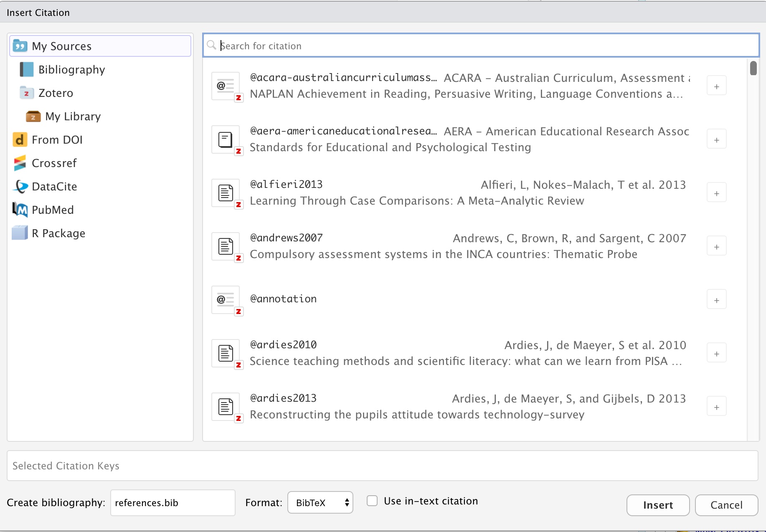Click authors 'Ardies, J, de Maeyer, S et al. 2010'
766x532 pixels.
(x=595, y=345)
